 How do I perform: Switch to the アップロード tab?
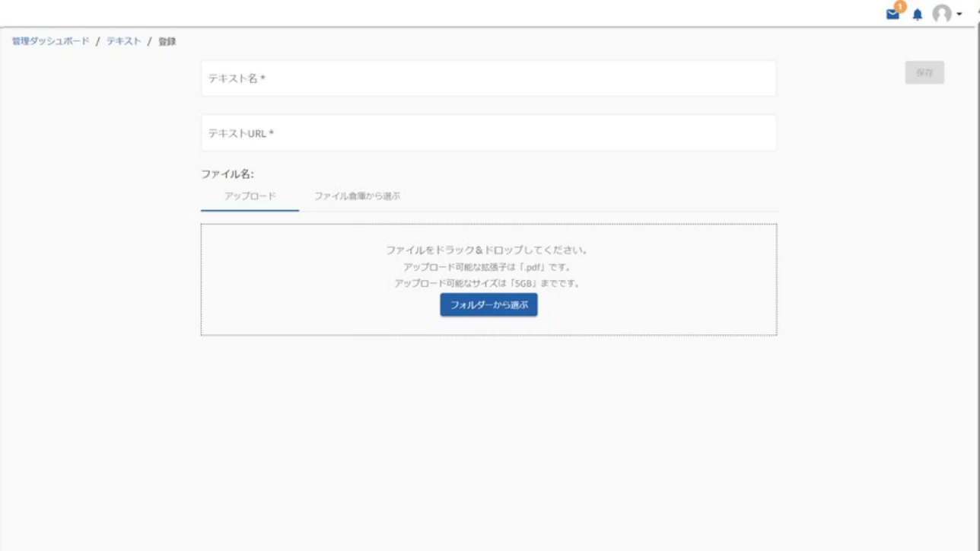(250, 196)
